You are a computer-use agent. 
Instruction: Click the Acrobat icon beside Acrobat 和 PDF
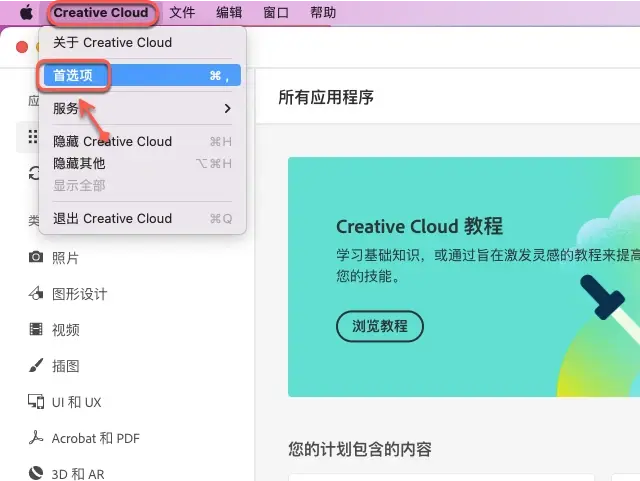tap(36, 438)
